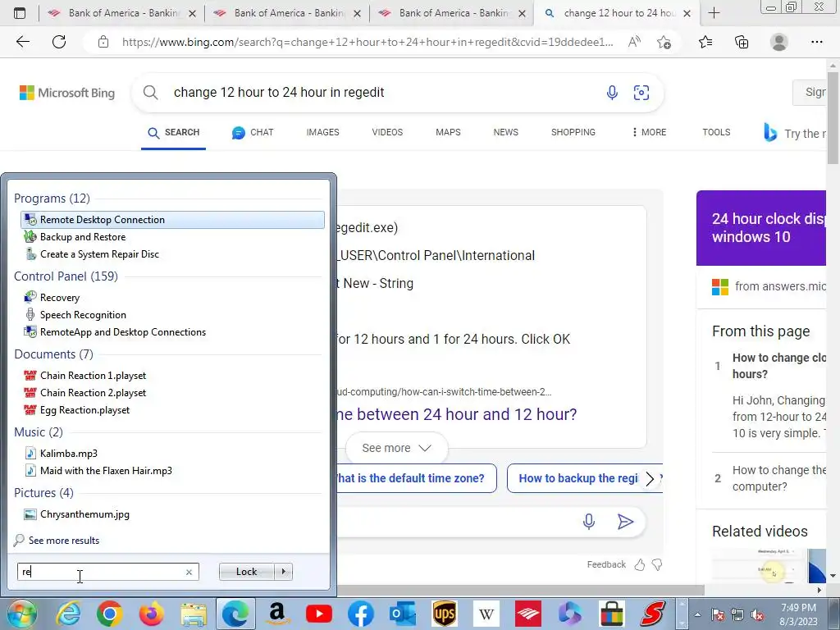
Task: Clear the Start menu search box X
Action: [x=189, y=572]
